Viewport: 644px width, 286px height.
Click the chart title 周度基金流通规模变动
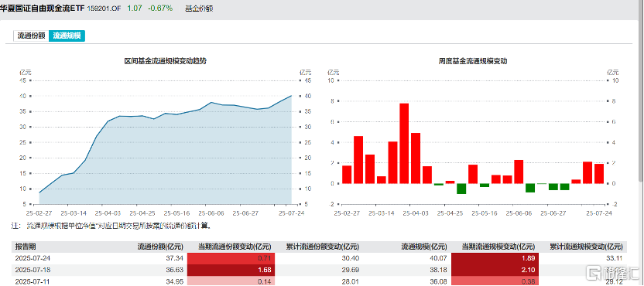(473, 61)
